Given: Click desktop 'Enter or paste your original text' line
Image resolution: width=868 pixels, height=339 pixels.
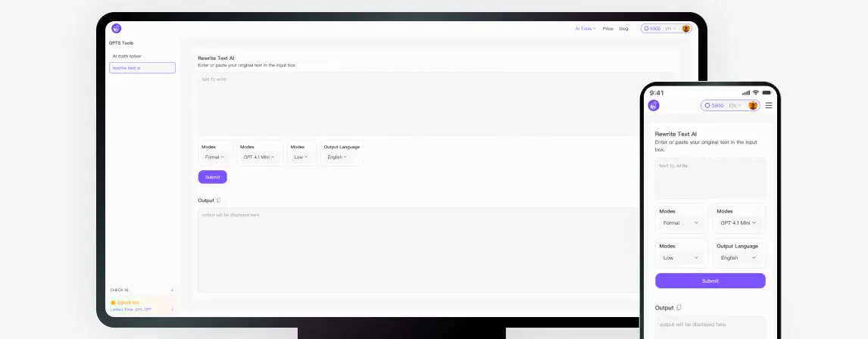Looking at the screenshot, I should click(x=247, y=65).
